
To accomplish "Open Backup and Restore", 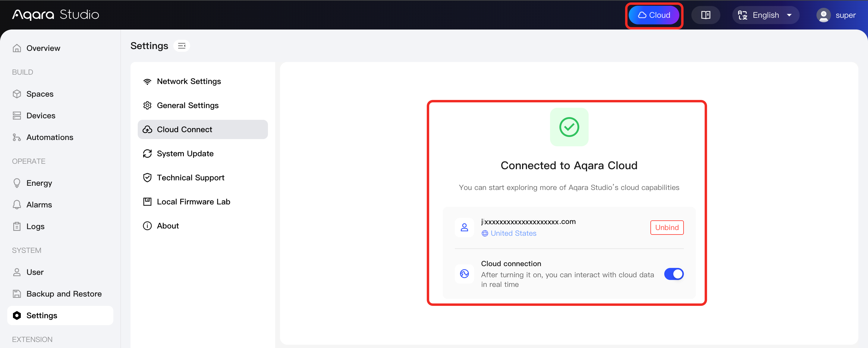I will [60, 294].
